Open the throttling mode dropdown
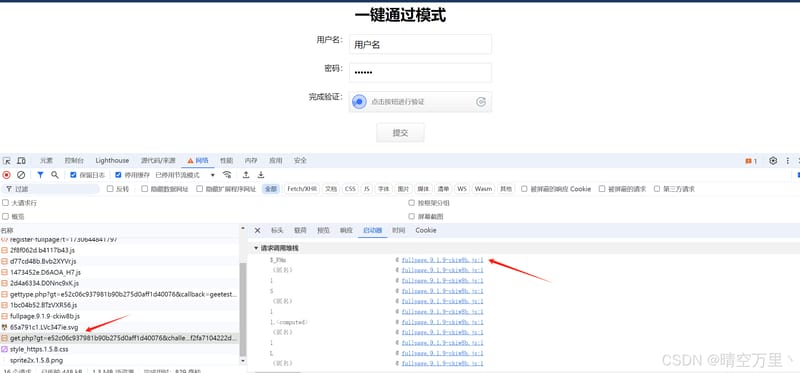Screen dimensions: 800x373 [185, 175]
